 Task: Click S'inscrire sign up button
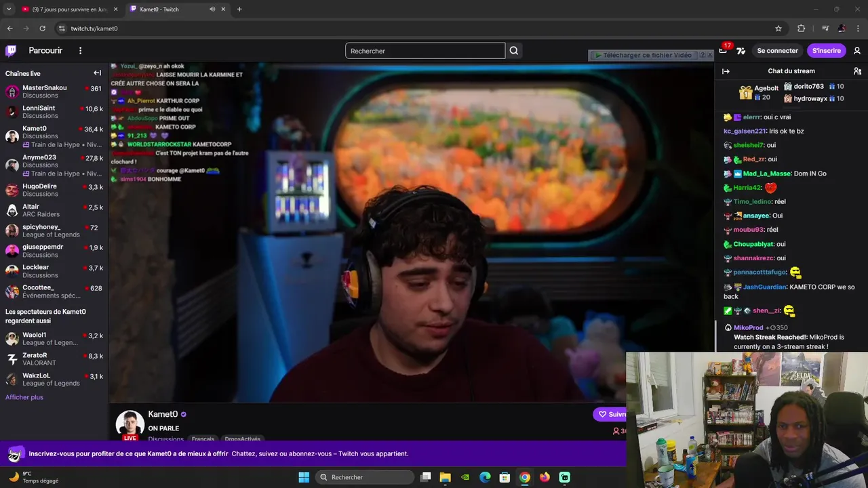click(x=827, y=51)
